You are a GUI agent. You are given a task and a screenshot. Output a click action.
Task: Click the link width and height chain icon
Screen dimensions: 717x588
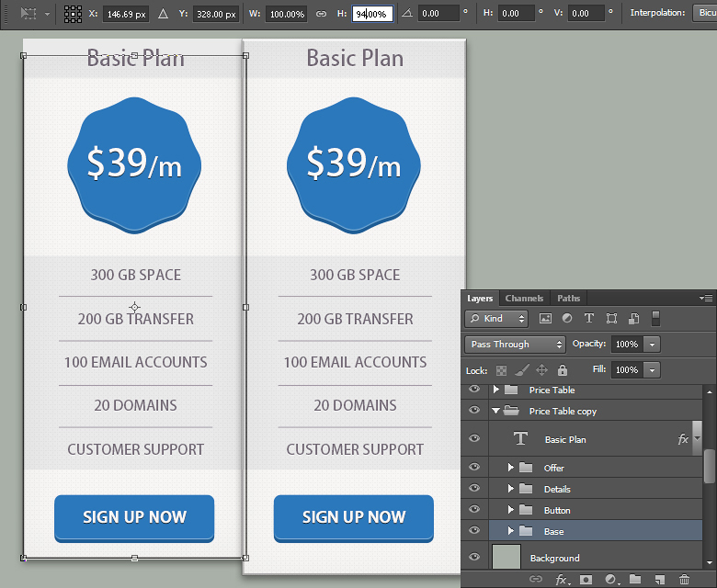click(x=321, y=14)
